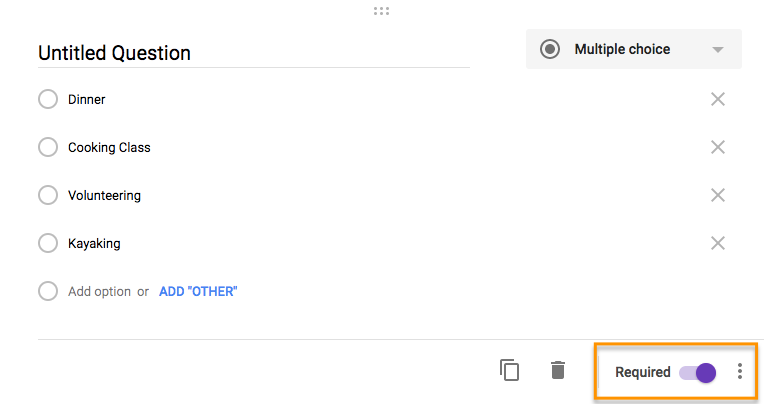This screenshot has height=404, width=764.
Task: Click the Volunteering option text
Action: pos(104,195)
